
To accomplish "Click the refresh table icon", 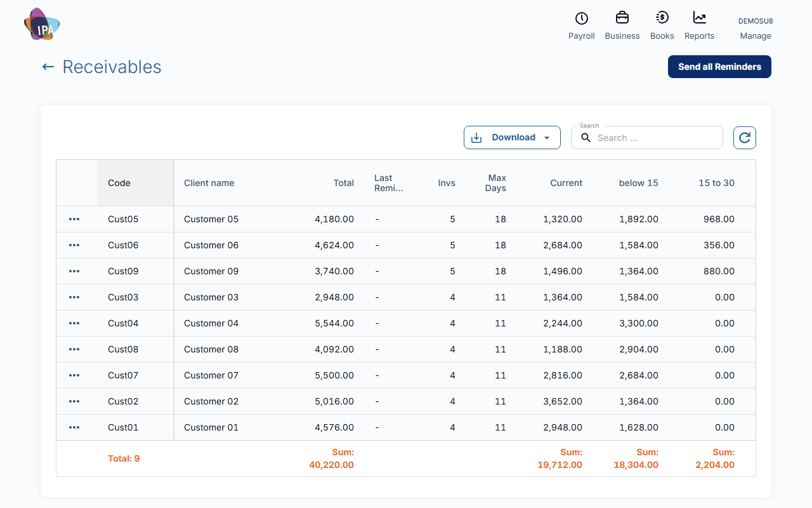I will click(745, 138).
